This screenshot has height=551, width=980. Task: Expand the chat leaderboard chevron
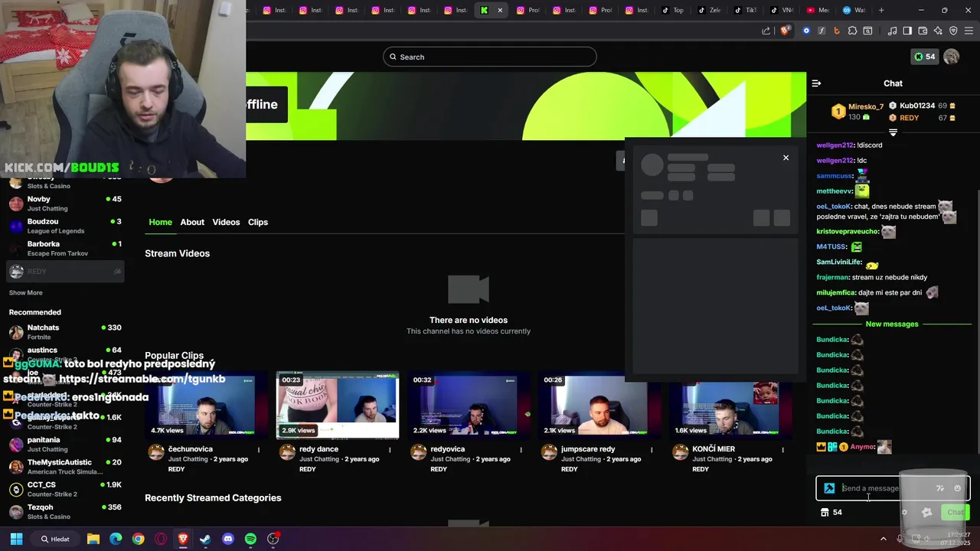[893, 132]
